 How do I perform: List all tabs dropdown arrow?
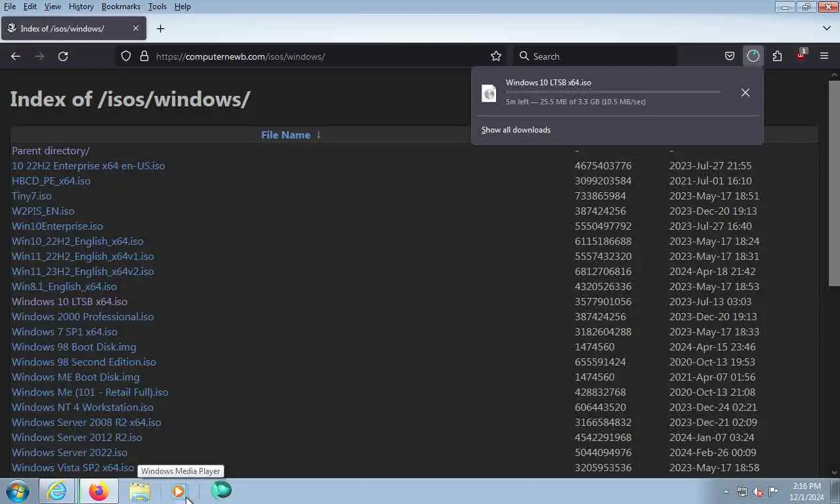826,28
